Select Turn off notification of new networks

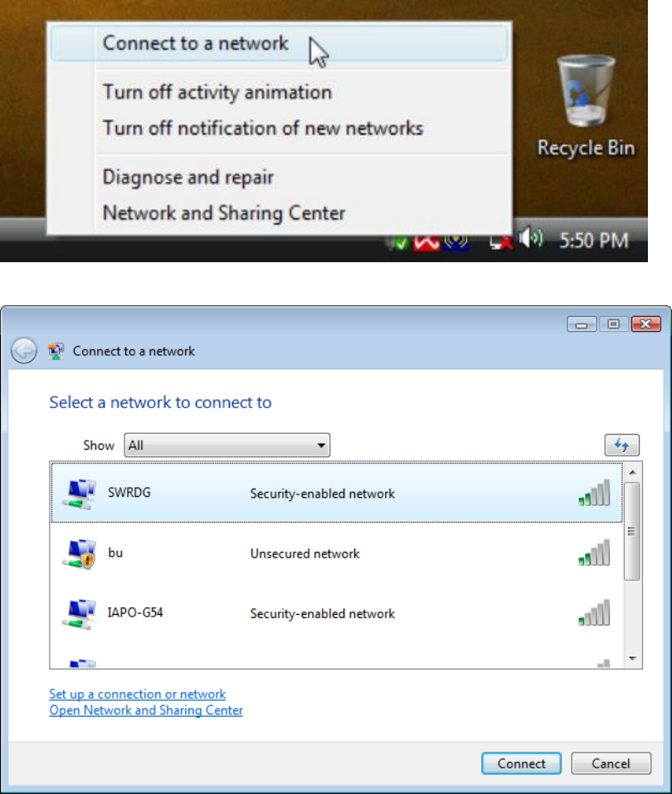263,128
